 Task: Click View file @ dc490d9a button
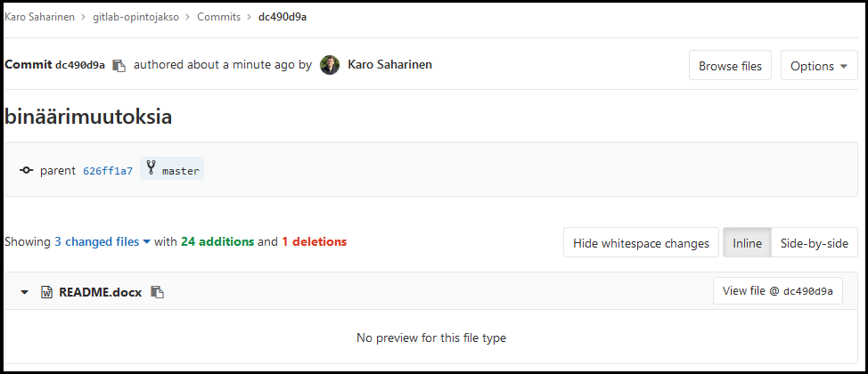click(777, 291)
